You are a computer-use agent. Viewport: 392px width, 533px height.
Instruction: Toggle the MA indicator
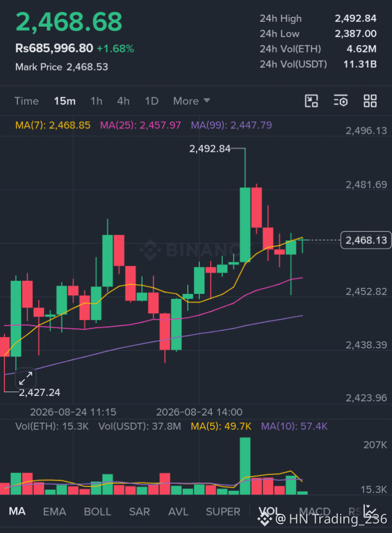[x=17, y=511]
